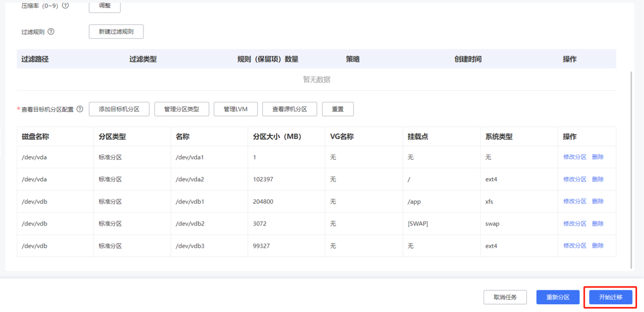Open the 管理分区类型 dialog
The width and height of the screenshot is (644, 312).
click(182, 109)
